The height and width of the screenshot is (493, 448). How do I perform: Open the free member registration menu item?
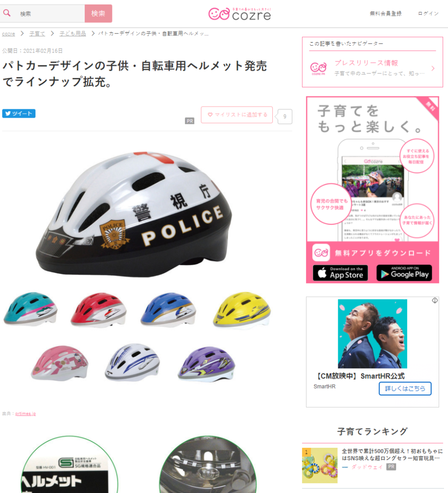click(x=386, y=13)
